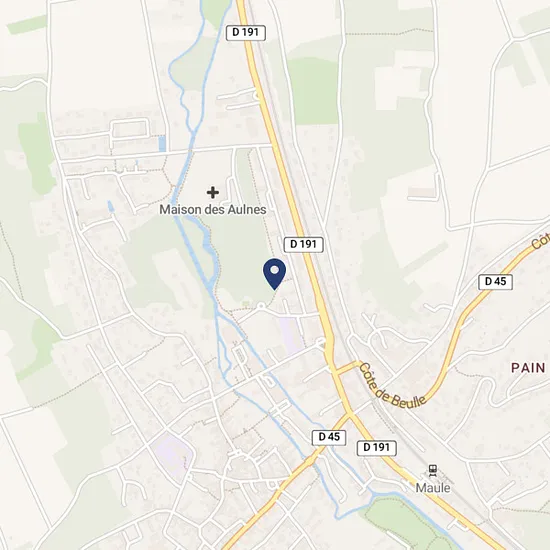This screenshot has width=550, height=550.
Task: Open the Maison des Aulnes place label
Action: coord(213,210)
